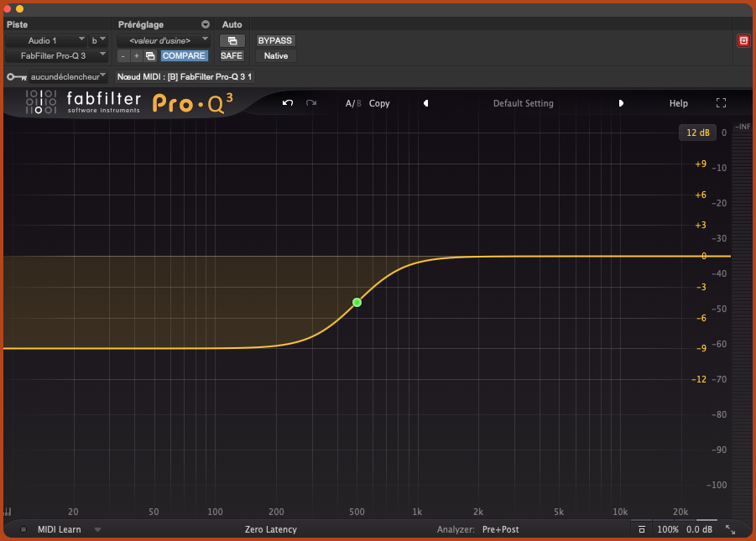756x541 pixels.
Task: Open the Default Setting preset menu
Action: click(523, 103)
